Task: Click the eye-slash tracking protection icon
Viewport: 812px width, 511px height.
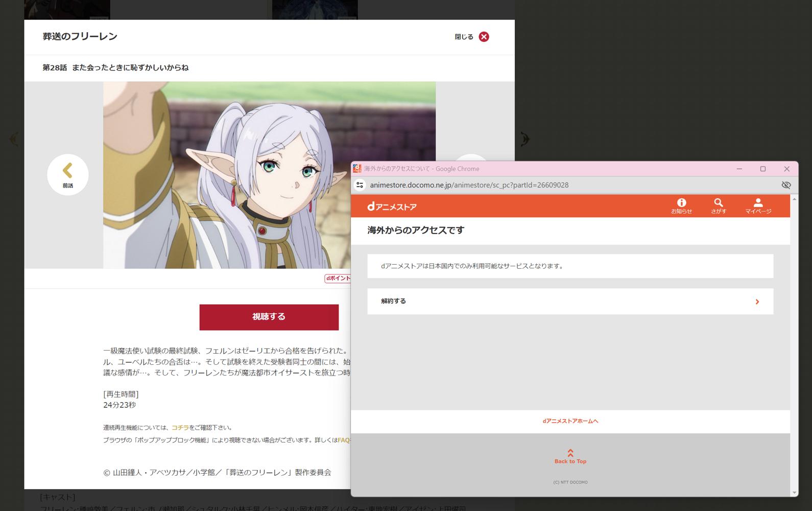Action: click(x=786, y=185)
